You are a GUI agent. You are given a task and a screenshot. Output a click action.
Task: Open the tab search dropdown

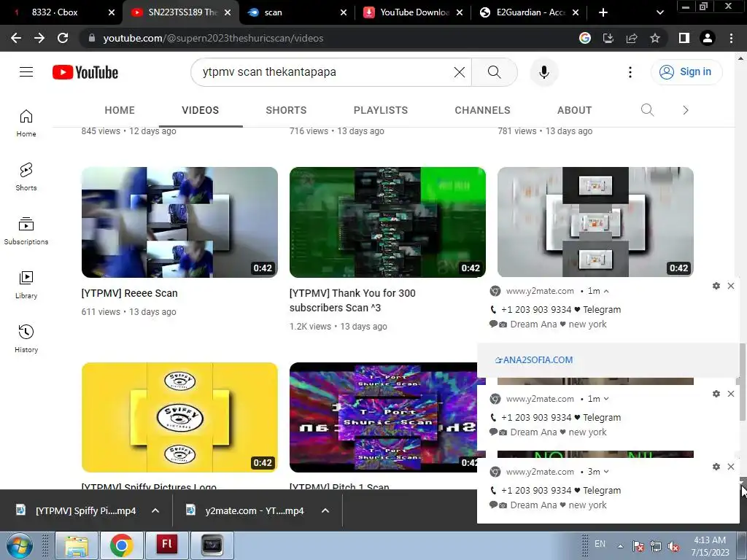click(659, 12)
